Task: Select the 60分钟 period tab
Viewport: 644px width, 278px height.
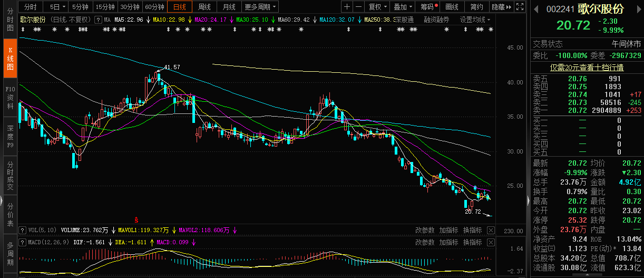Action: pos(154,7)
